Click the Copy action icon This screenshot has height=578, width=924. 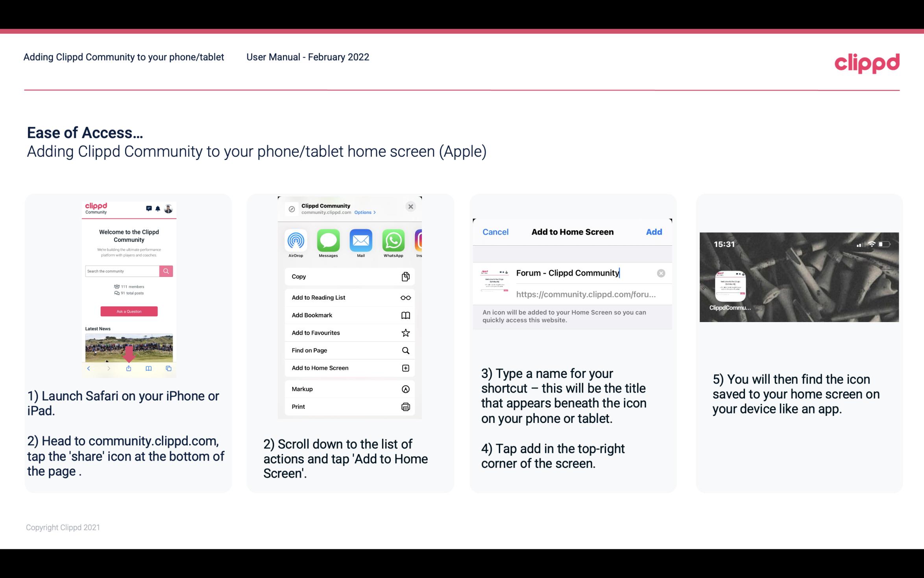(405, 276)
